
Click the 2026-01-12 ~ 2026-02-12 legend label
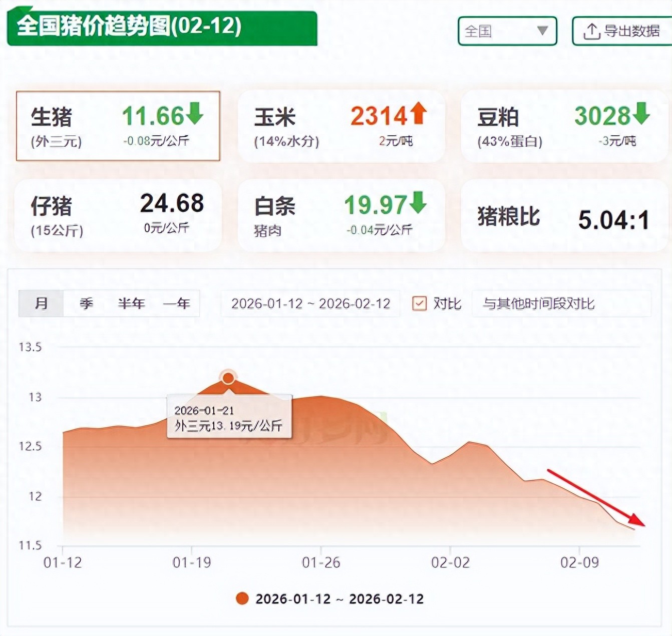click(x=340, y=599)
